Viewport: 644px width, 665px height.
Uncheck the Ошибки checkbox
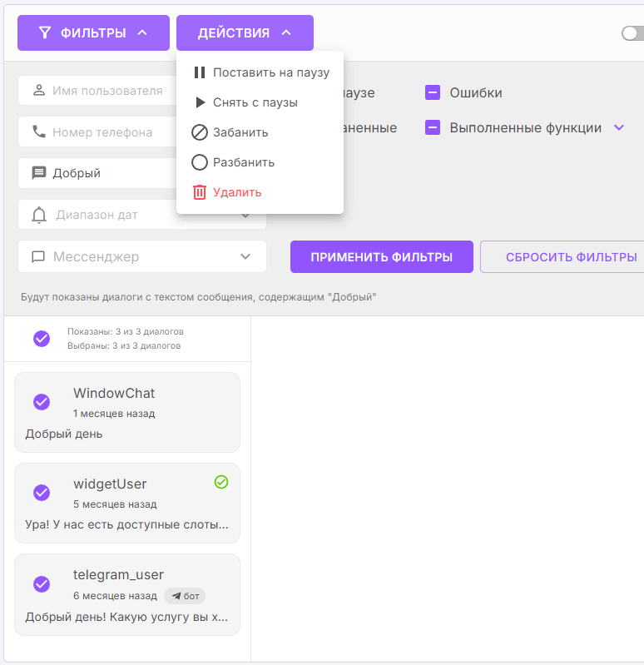(433, 92)
